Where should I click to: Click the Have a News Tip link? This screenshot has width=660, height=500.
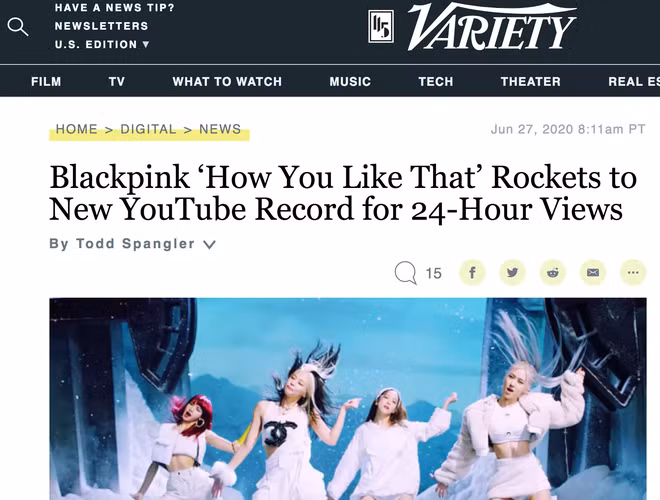(114, 8)
